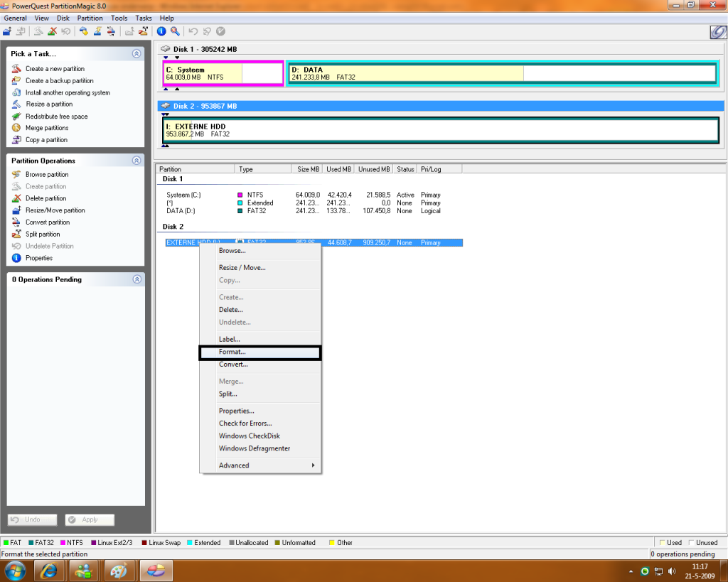Screen dimensions: 728x582
Task: Click the Resize/Move partition sidebar link
Action: pos(55,210)
